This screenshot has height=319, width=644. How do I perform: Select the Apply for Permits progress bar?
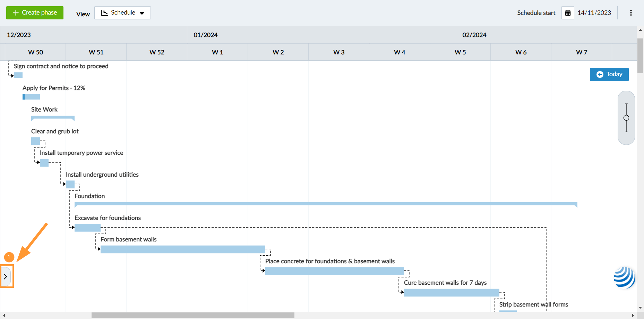(31, 97)
